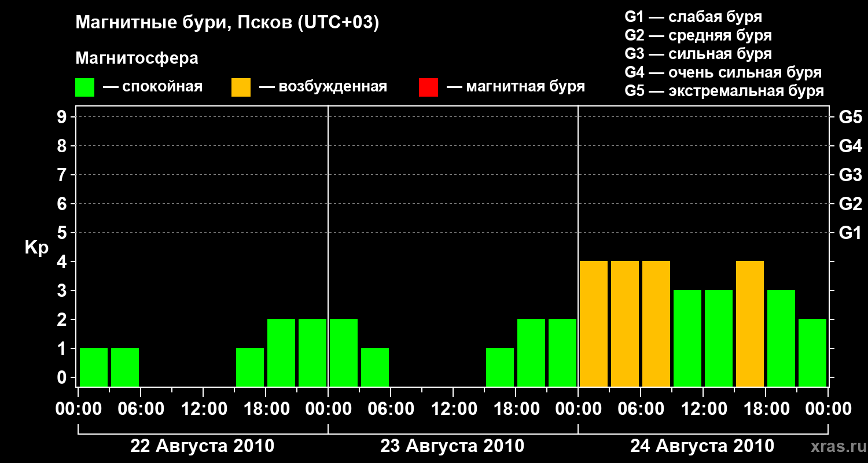The image size is (868, 463).
Task: Click the green 18:00–21:00 bar on 22 Августа
Action: pos(281,352)
